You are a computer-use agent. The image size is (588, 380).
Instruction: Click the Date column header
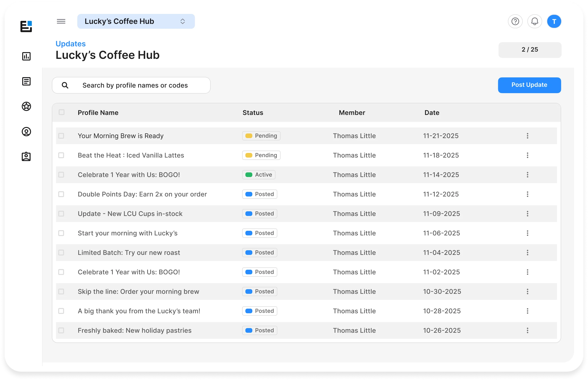pos(432,113)
